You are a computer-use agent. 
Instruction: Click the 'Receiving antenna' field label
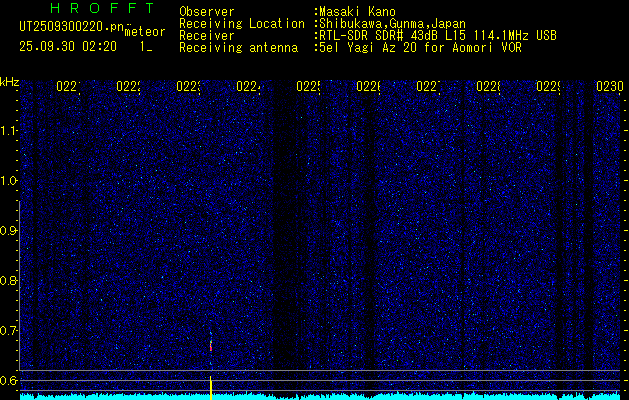tap(238, 48)
